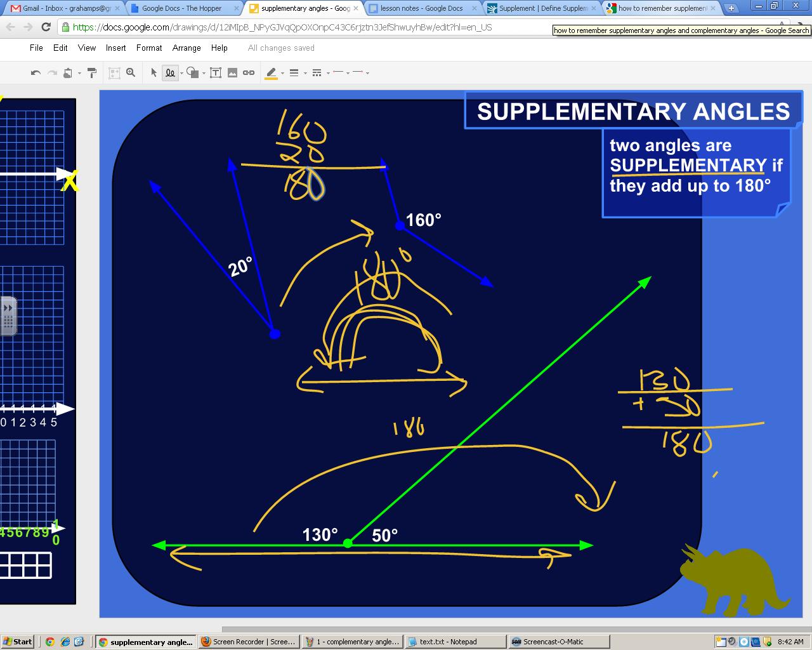Select the Scribble line tool
Image resolution: width=812 pixels, height=650 pixels.
[x=170, y=73]
